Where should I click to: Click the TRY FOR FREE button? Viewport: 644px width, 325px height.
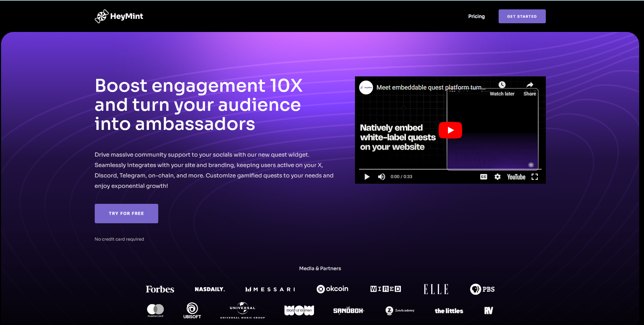click(126, 214)
